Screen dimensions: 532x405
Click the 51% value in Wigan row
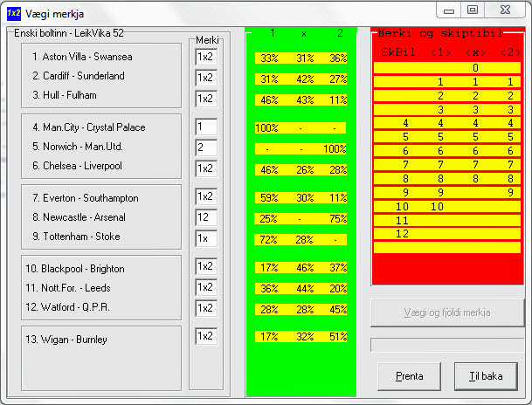338,337
